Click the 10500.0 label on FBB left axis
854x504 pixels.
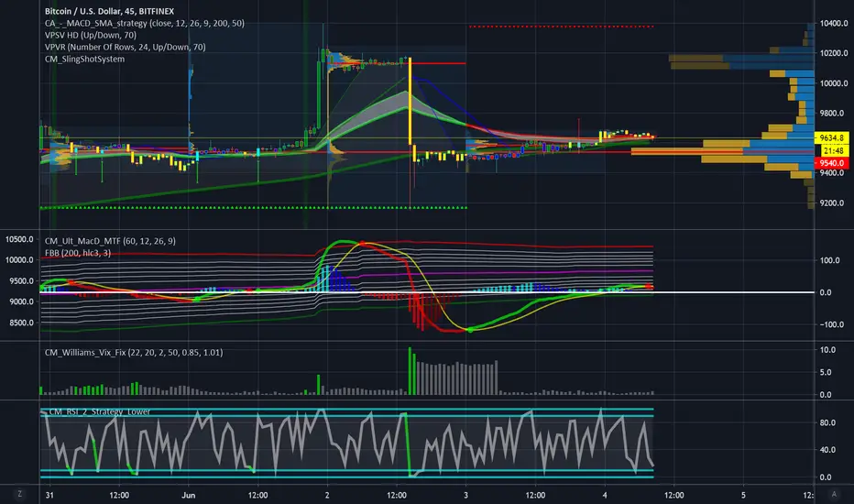(x=19, y=239)
